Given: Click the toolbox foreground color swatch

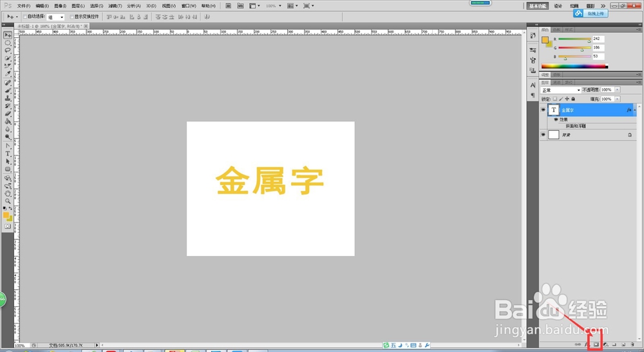Looking at the screenshot, I should click(6, 215).
